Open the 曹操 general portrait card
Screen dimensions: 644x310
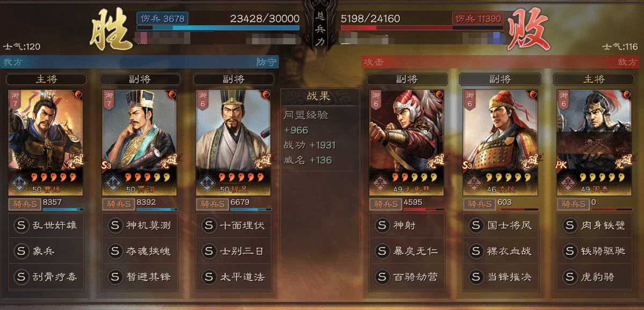point(46,142)
